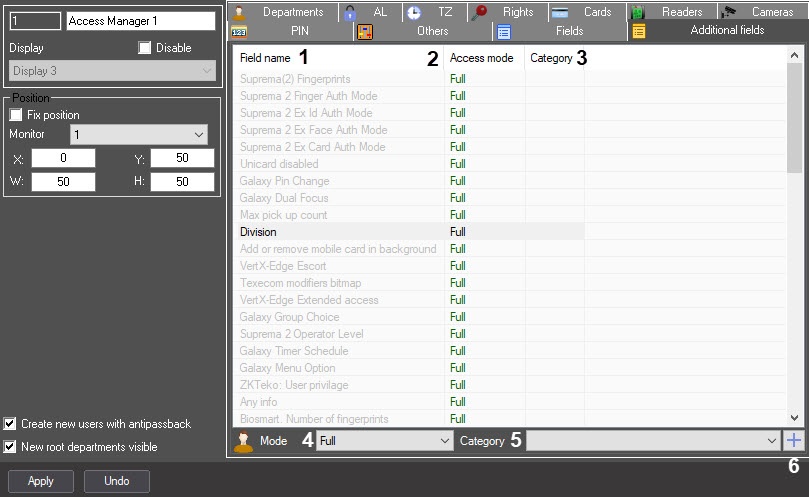Click the object number field containing 1
The height and width of the screenshot is (497, 809).
coord(35,21)
